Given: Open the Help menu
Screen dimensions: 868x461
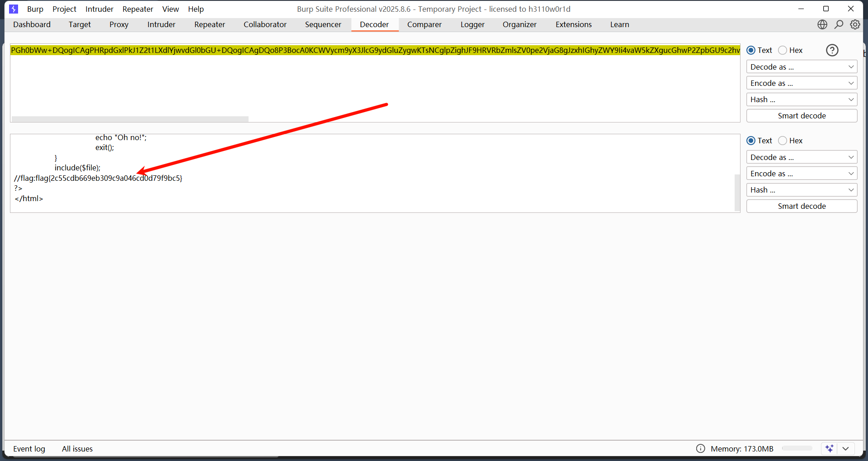Looking at the screenshot, I should click(x=196, y=9).
